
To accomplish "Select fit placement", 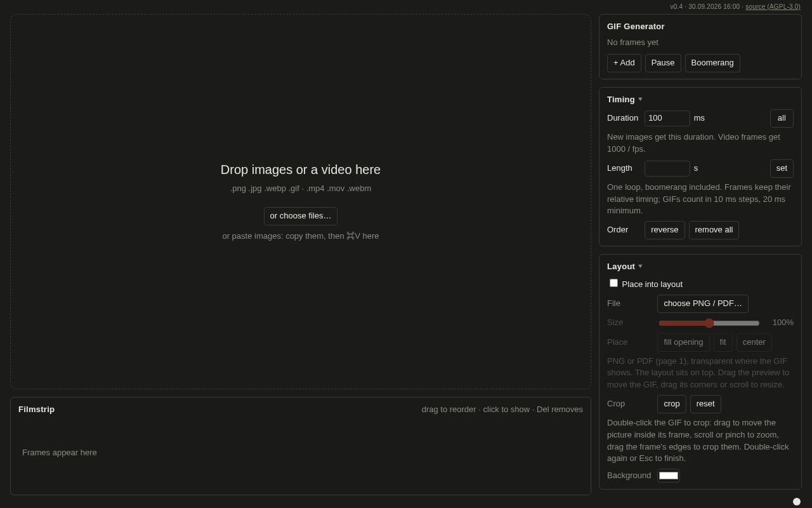I will (x=723, y=342).
